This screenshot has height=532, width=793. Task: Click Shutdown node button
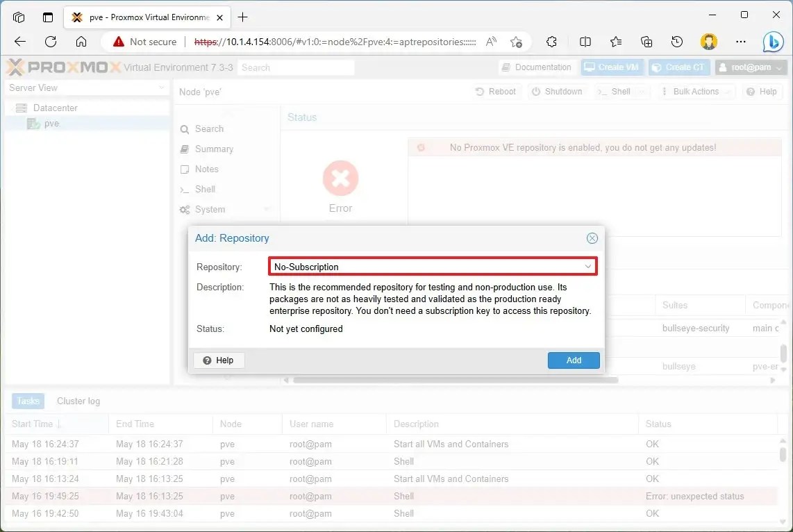(x=557, y=92)
